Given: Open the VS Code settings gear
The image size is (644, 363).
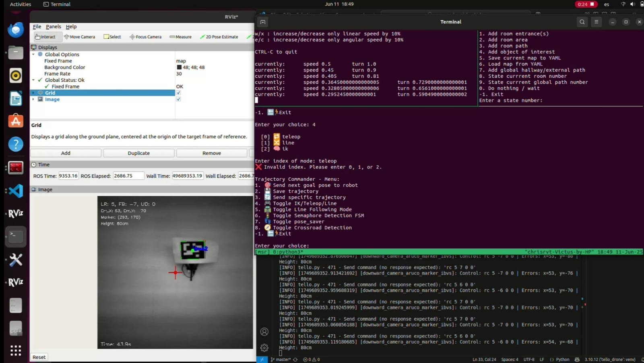Looking at the screenshot, I should tap(264, 348).
